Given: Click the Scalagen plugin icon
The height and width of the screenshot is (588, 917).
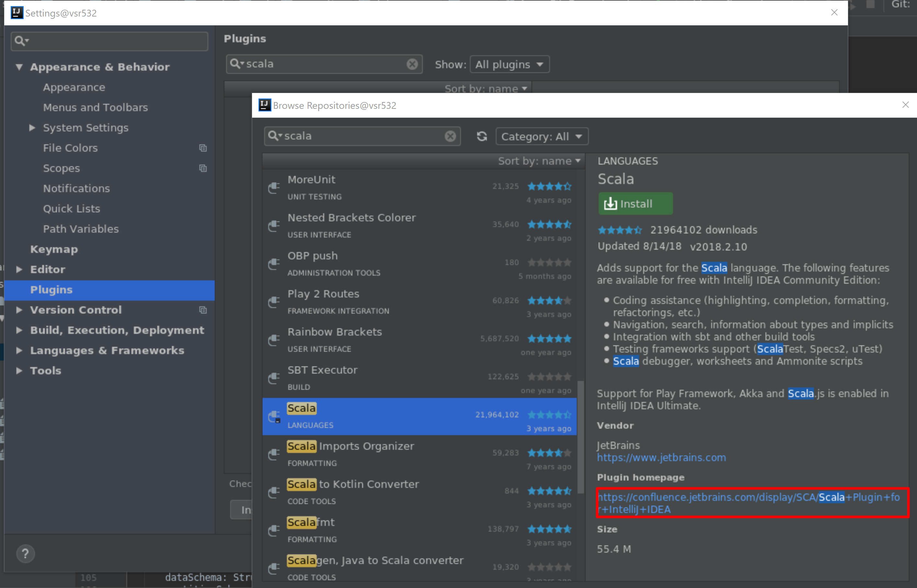Looking at the screenshot, I should 274,569.
